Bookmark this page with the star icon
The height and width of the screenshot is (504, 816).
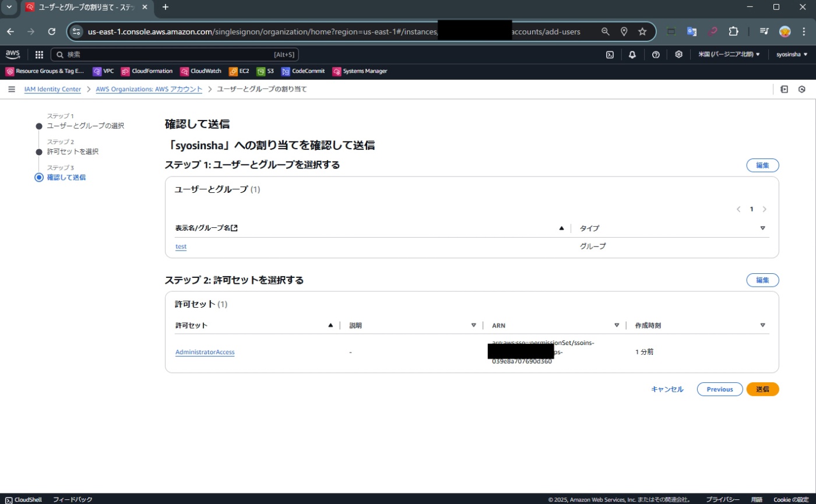coord(642,31)
